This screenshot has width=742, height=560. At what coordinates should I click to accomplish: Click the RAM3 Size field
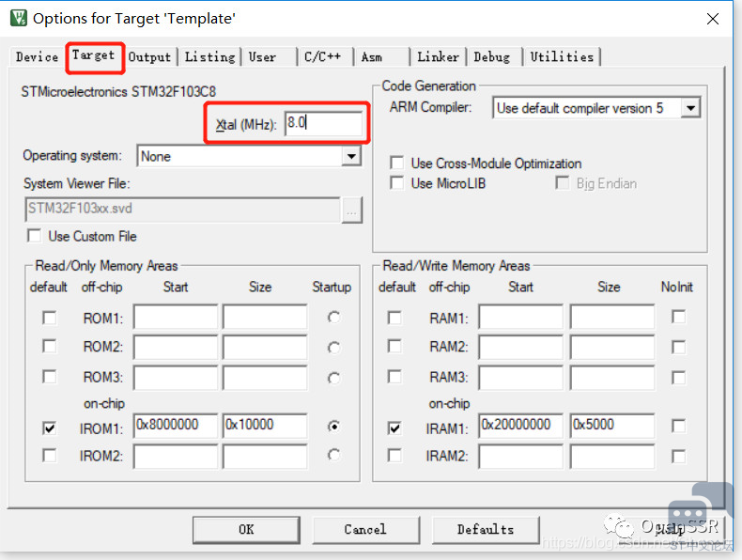point(612,378)
